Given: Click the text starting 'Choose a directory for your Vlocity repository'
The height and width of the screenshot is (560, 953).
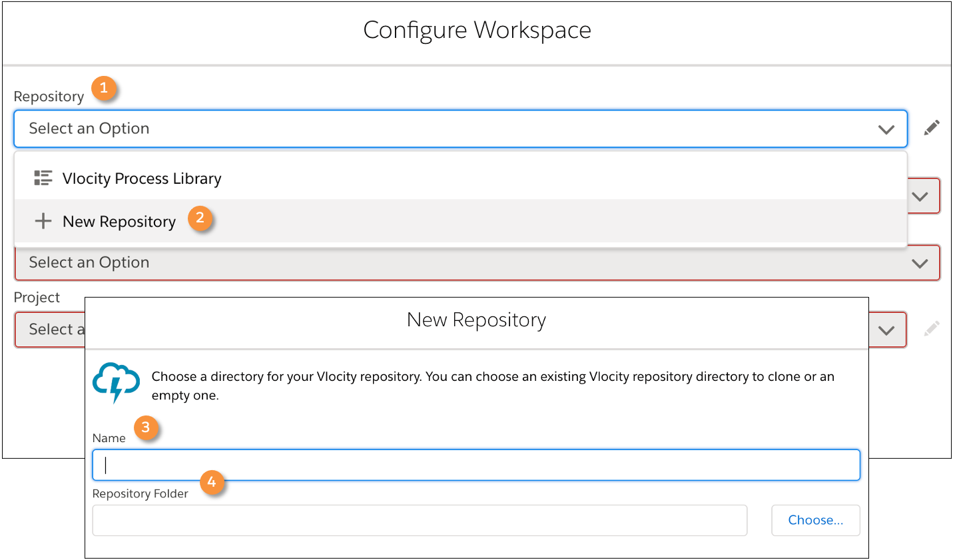Looking at the screenshot, I should 493,386.
